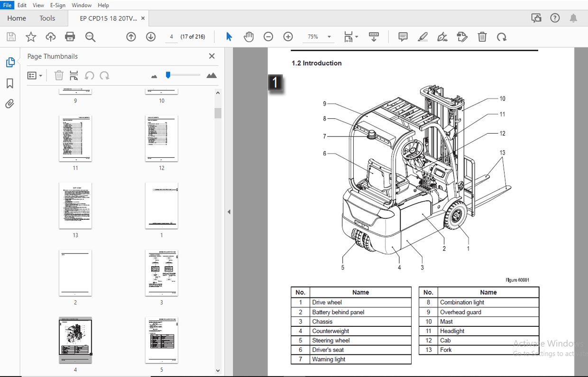Open thumbnails options menu dropdown
Screen dimensions: 588x377
pyautogui.click(x=35, y=75)
